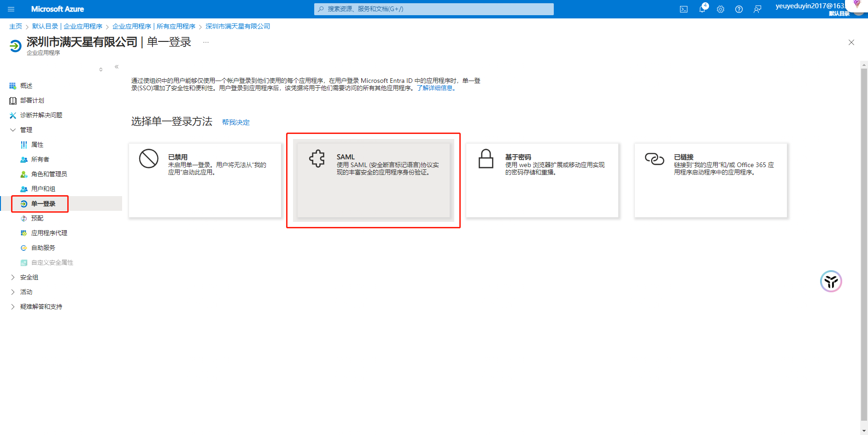The width and height of the screenshot is (868, 435).
Task: Open portal settings gear
Action: click(721, 9)
